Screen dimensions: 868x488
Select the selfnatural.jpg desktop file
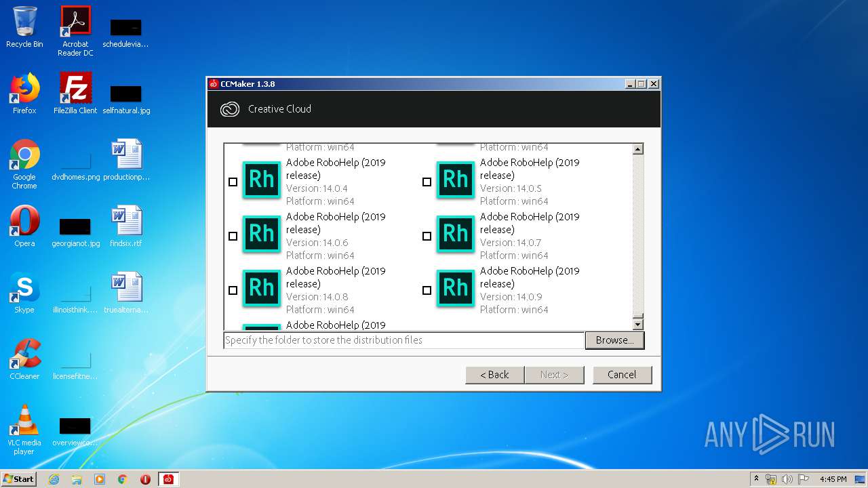(x=126, y=99)
